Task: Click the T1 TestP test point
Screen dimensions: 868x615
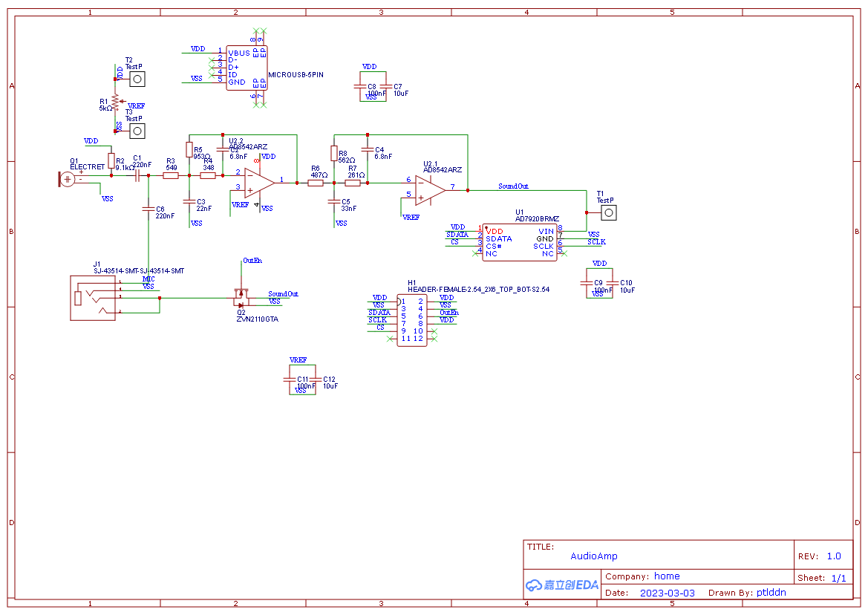Action: 608,212
